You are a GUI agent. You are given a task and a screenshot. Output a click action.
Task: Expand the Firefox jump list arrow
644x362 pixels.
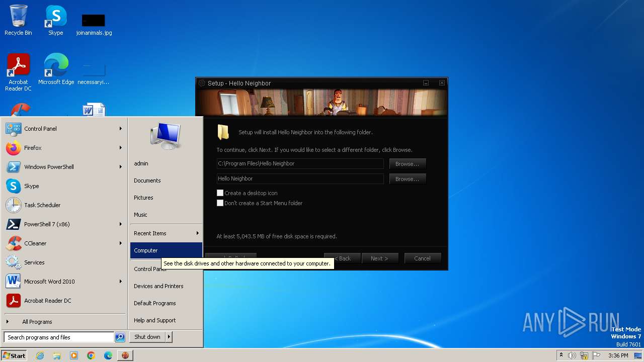pos(121,148)
